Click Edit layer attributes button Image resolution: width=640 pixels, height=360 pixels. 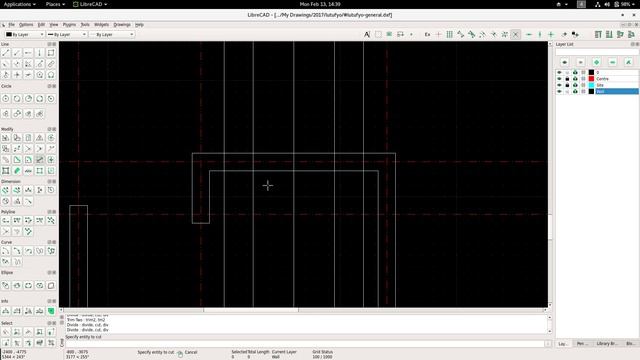(x=628, y=62)
